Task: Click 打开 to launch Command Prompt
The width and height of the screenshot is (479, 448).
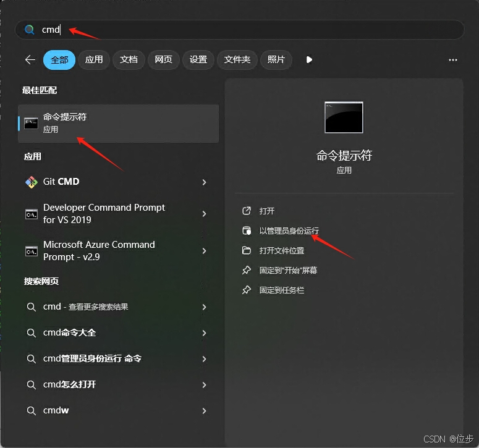Action: 266,211
